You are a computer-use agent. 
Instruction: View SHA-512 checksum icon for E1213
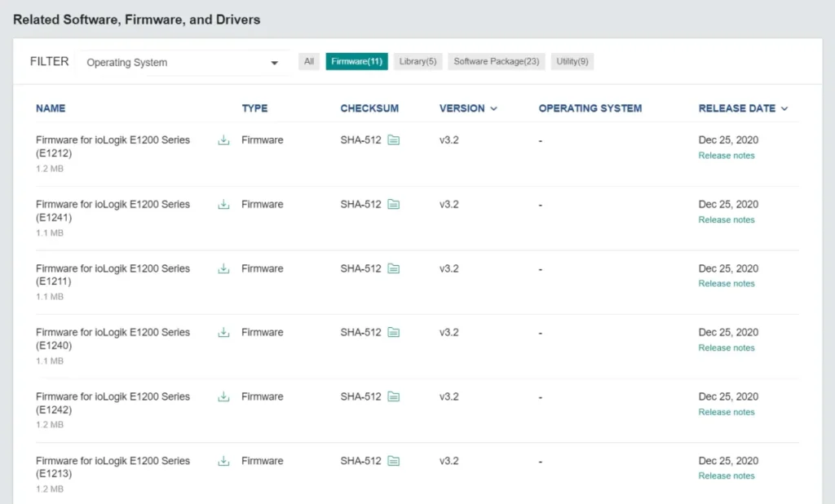point(394,461)
